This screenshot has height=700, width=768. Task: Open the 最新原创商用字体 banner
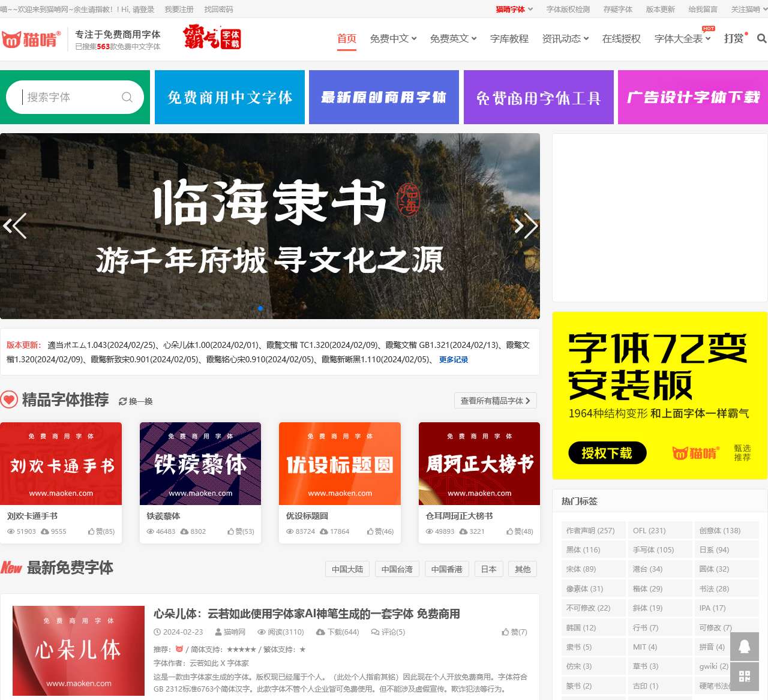pyautogui.click(x=384, y=97)
